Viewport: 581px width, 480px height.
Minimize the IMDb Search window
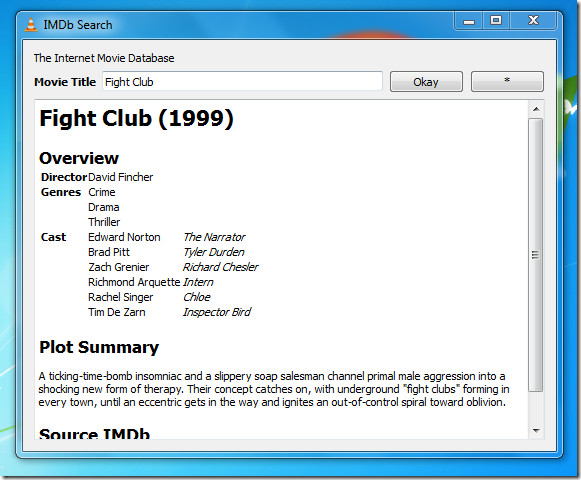pos(469,21)
